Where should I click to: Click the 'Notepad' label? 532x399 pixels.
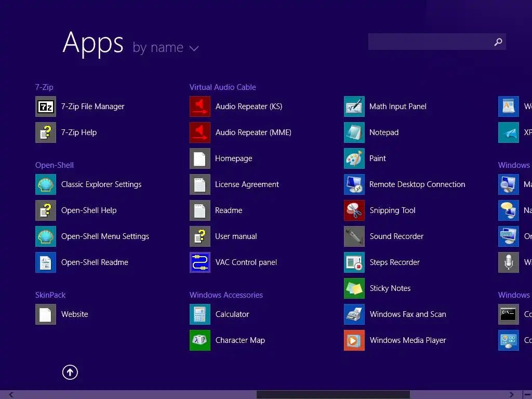click(384, 132)
